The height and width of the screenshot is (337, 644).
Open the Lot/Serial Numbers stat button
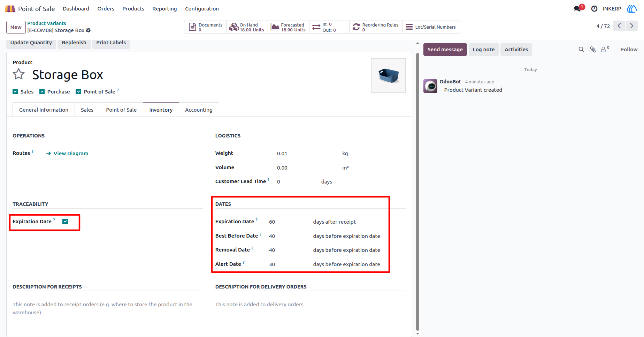coord(431,27)
